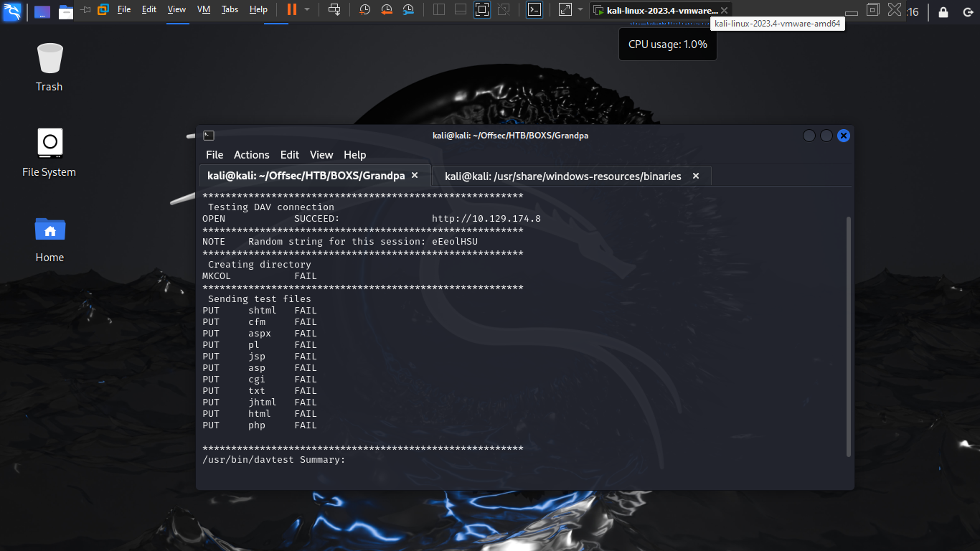Click the PUT jhtml FAIL line

coord(260,402)
